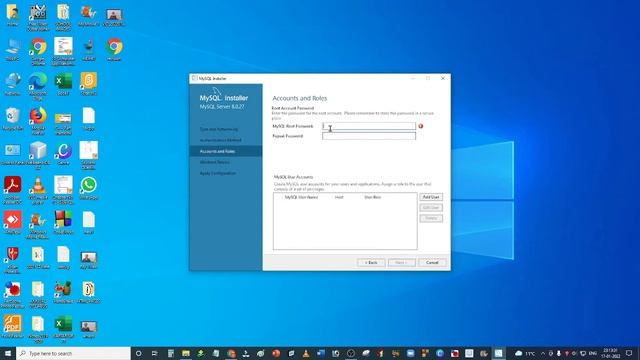640x360 pixels.
Task: Click the Host column header
Action: [x=339, y=197]
